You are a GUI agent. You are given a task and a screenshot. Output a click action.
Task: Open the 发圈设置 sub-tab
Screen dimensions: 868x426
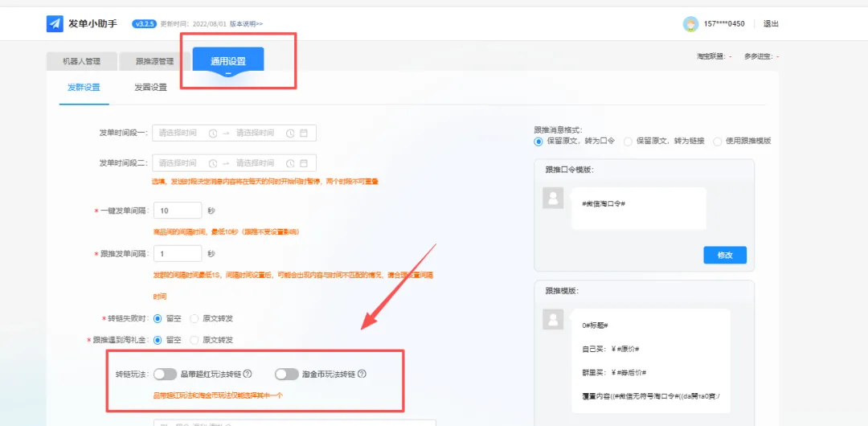point(150,87)
